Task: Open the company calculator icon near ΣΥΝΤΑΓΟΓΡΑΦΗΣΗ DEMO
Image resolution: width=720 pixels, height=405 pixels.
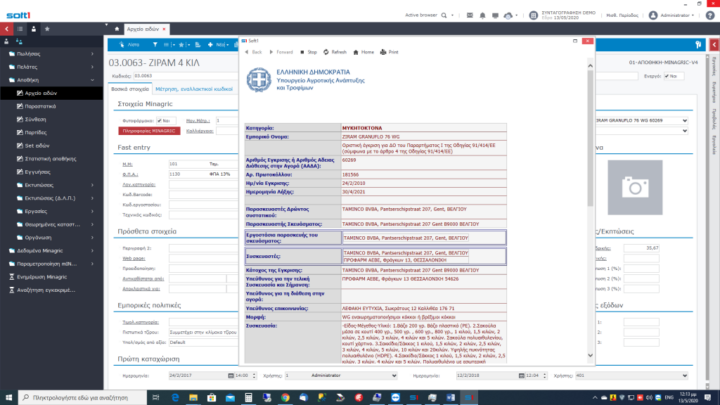Action: point(533,15)
